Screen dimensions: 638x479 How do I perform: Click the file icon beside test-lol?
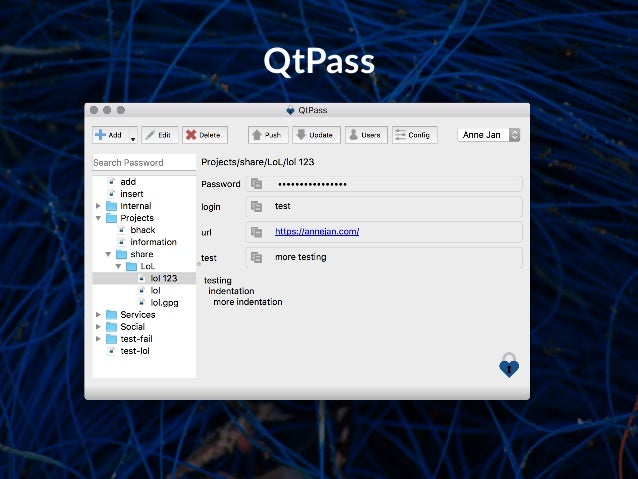click(111, 351)
